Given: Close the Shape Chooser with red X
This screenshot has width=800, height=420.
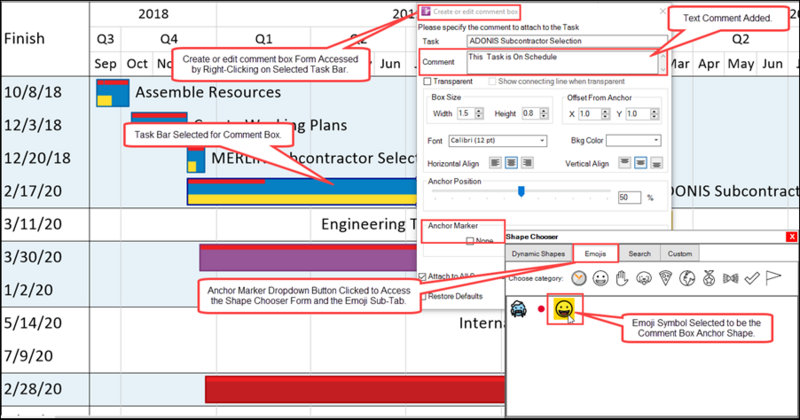Looking at the screenshot, I should click(x=792, y=236).
